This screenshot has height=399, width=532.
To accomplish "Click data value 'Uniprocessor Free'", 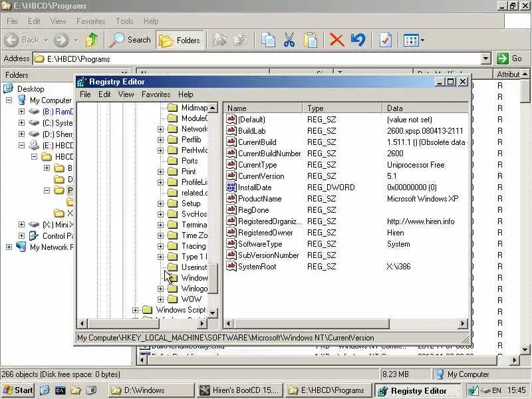I will 416,165.
